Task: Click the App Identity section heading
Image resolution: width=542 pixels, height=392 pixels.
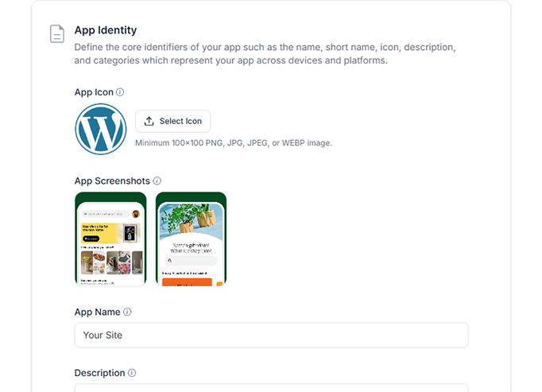Action: tap(106, 30)
